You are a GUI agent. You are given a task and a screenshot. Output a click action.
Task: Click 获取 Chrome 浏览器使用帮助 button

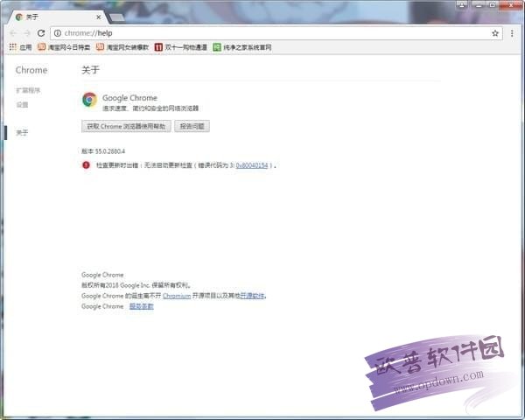(x=126, y=126)
